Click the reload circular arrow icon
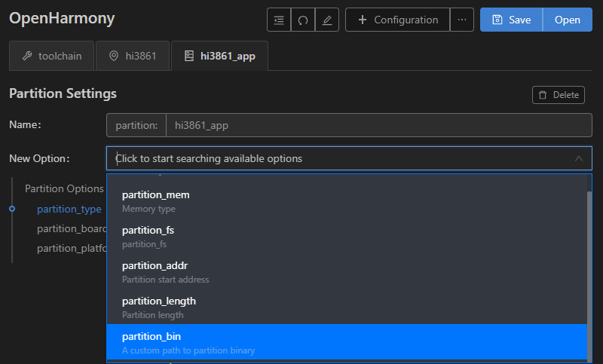The image size is (603, 364). click(303, 20)
